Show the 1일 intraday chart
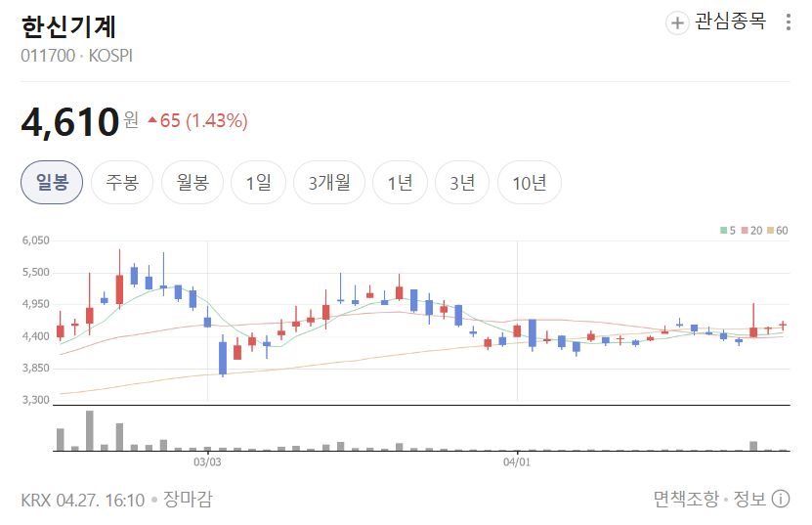The image size is (812, 525). [x=258, y=183]
